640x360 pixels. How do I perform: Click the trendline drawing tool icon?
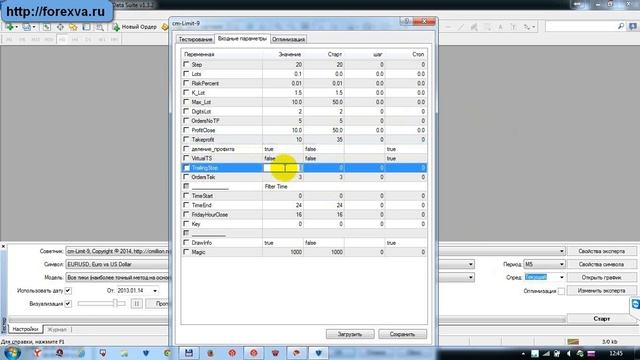[461, 27]
